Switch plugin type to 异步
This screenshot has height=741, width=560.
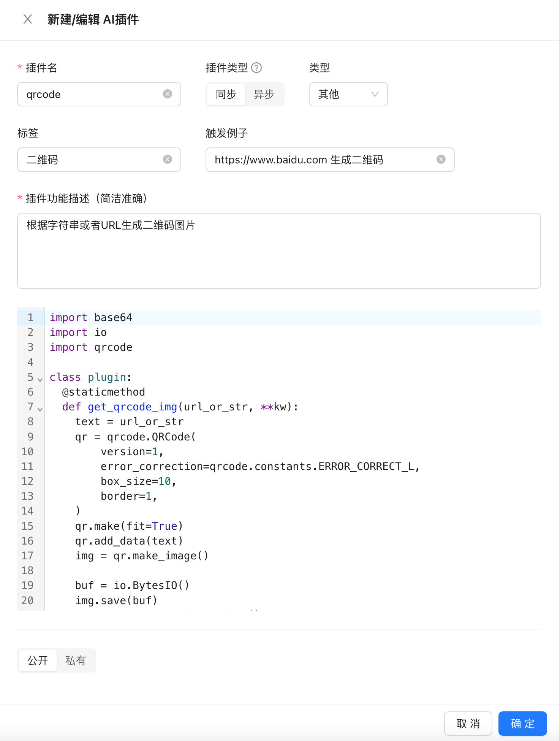point(264,94)
